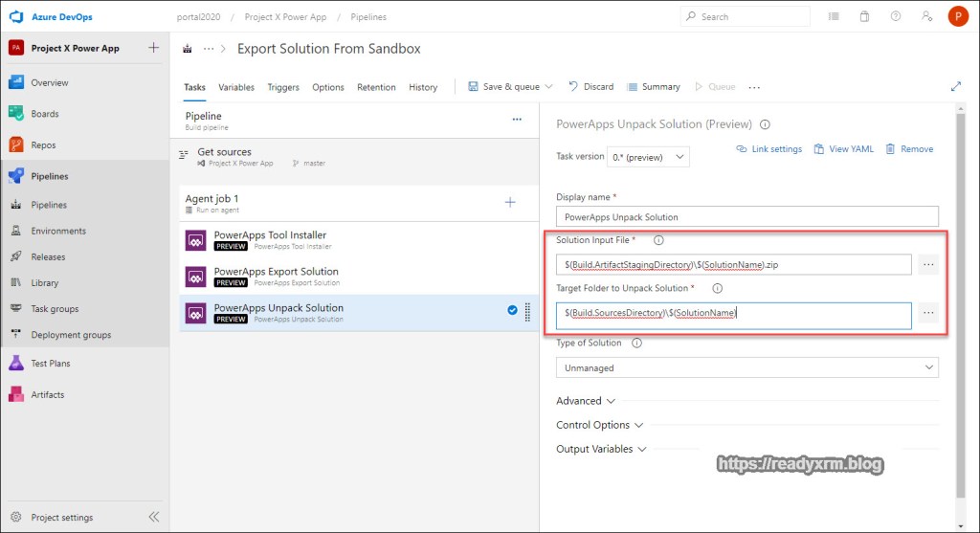Viewport: 980px width, 533px height.
Task: Click the marketplace shopping bag icon
Action: click(864, 16)
